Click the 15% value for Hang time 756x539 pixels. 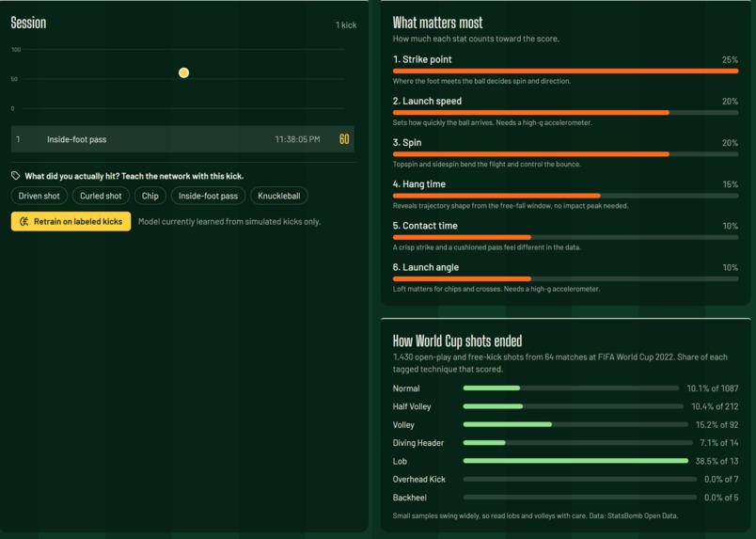730,184
